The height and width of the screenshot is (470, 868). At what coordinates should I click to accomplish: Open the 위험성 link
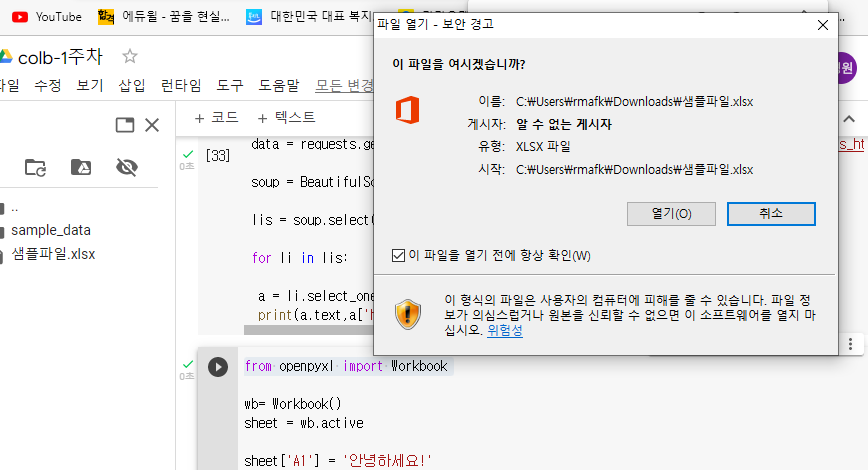(504, 330)
